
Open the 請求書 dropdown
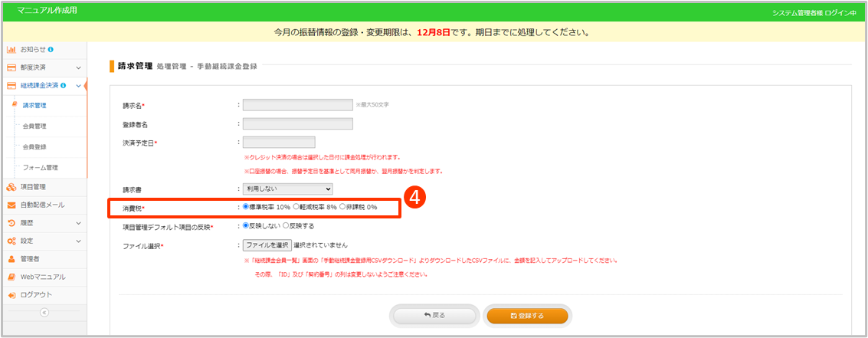click(x=287, y=189)
